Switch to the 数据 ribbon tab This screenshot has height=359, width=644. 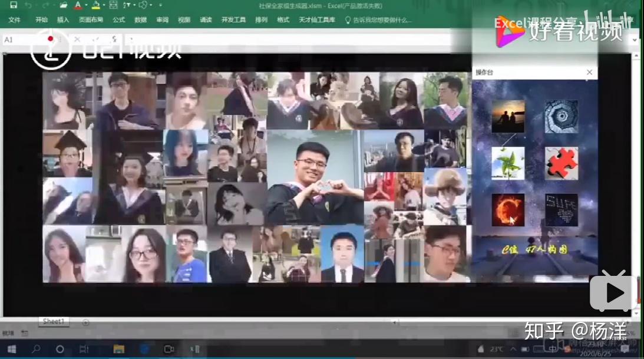[x=140, y=19]
